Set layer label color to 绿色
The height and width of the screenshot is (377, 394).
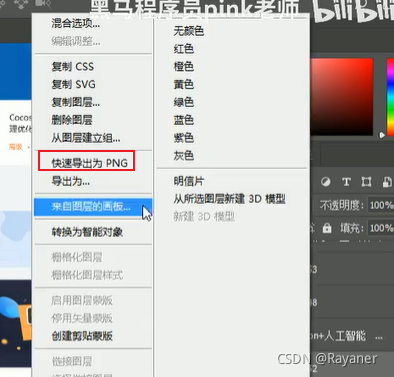click(184, 102)
